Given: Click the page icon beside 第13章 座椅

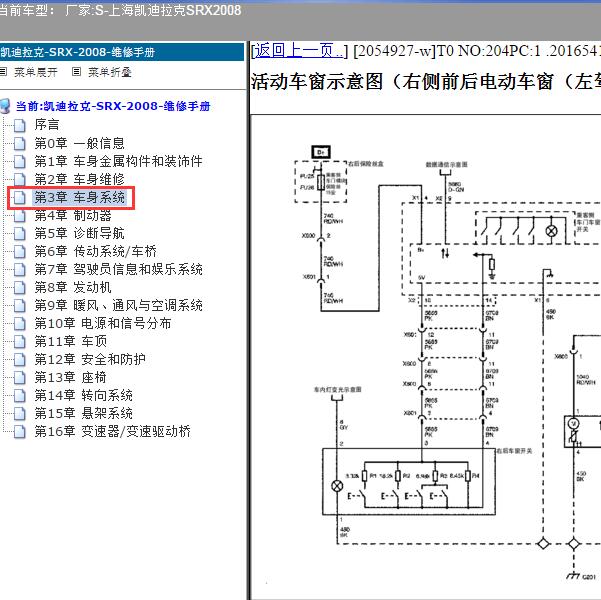Looking at the screenshot, I should tap(20, 378).
